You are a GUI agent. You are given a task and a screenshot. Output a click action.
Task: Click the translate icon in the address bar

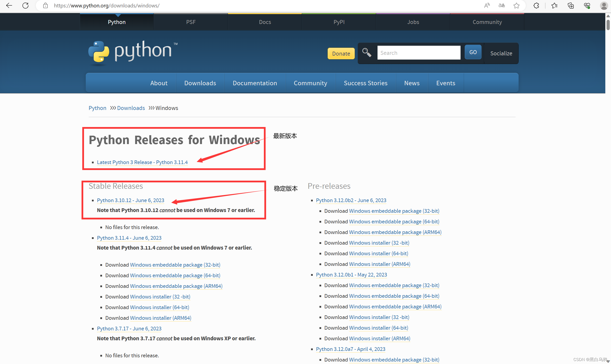point(502,5)
